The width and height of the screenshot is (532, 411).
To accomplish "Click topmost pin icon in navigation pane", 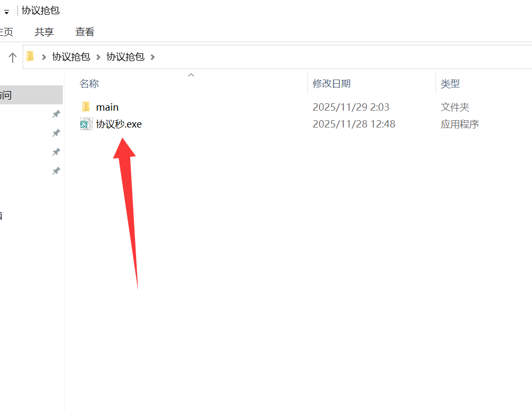I will pos(56,114).
